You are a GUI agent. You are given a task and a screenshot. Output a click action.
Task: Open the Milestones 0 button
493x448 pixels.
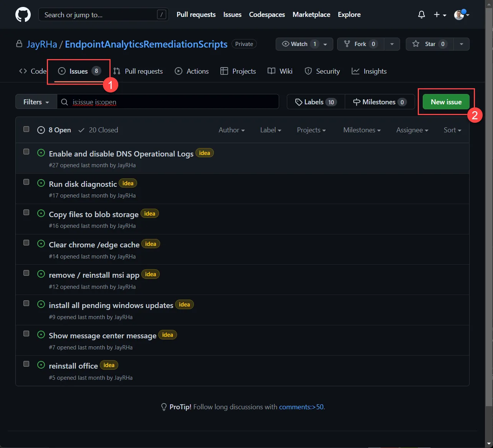380,102
